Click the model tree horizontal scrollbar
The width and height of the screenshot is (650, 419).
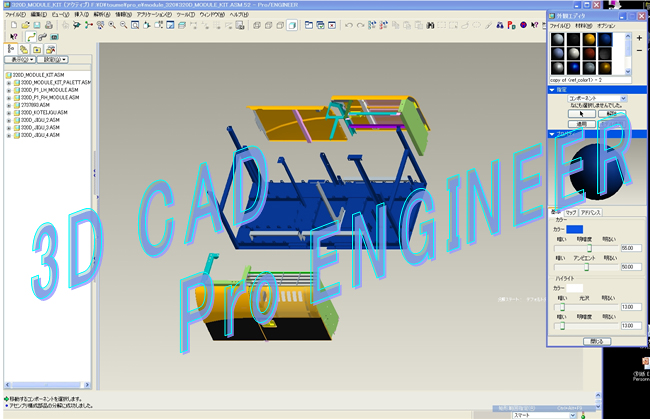coord(47,385)
